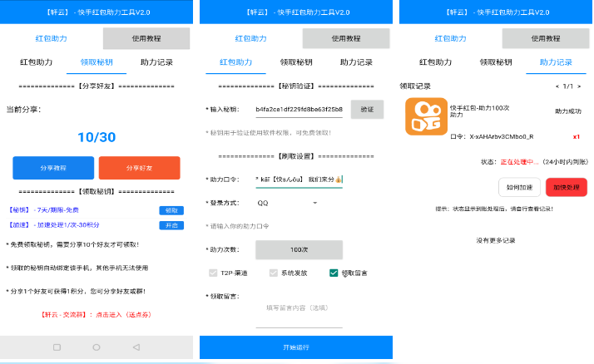Screen dimensions: 594x364
Task: Tap the triangle back icon on left screen
Action: point(136,347)
